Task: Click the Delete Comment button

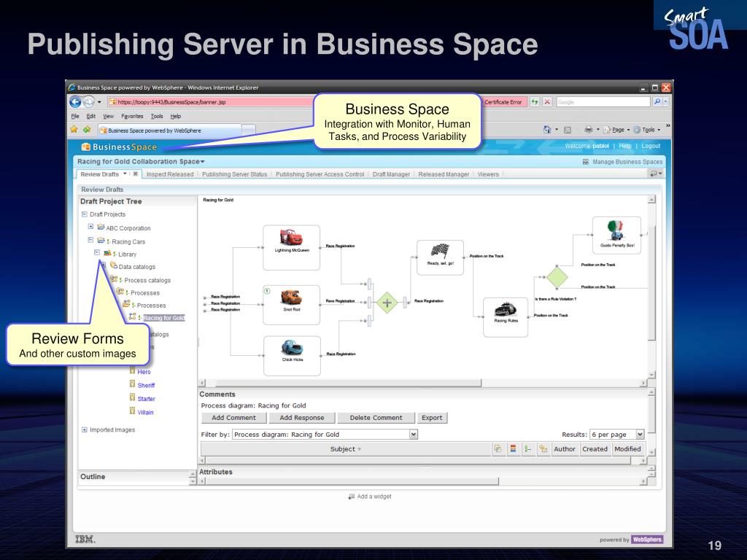Action: click(x=376, y=418)
